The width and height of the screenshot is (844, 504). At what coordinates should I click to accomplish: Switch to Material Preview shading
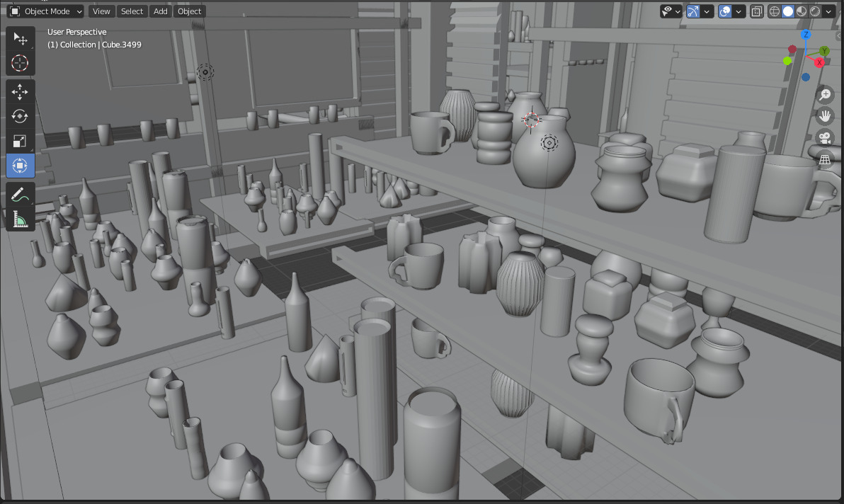click(x=802, y=11)
